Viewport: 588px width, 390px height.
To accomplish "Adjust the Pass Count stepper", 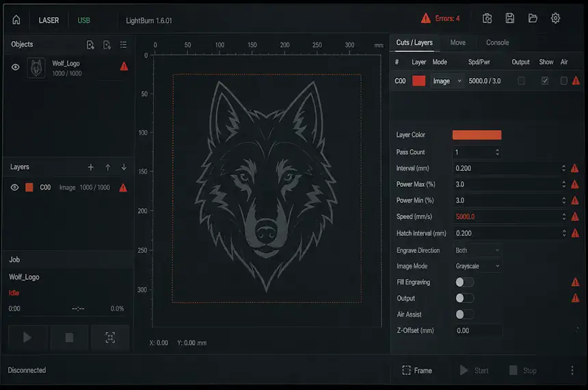I will pos(497,152).
